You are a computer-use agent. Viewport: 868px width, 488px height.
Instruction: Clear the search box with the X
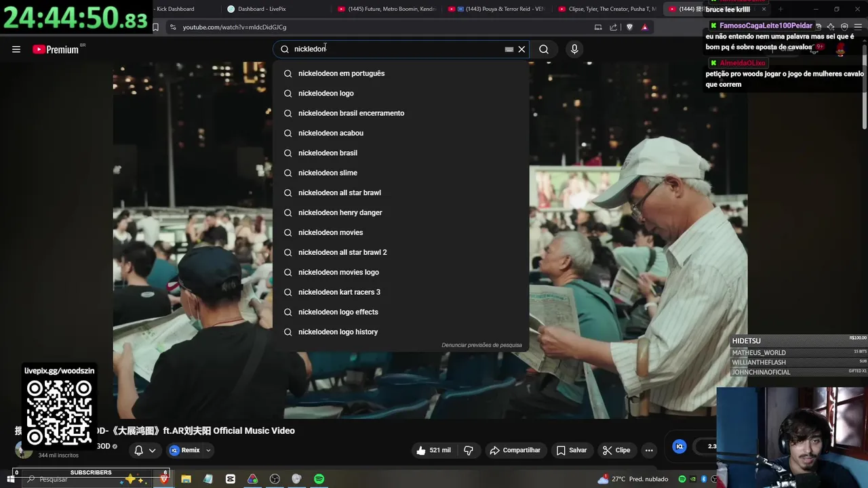click(521, 49)
